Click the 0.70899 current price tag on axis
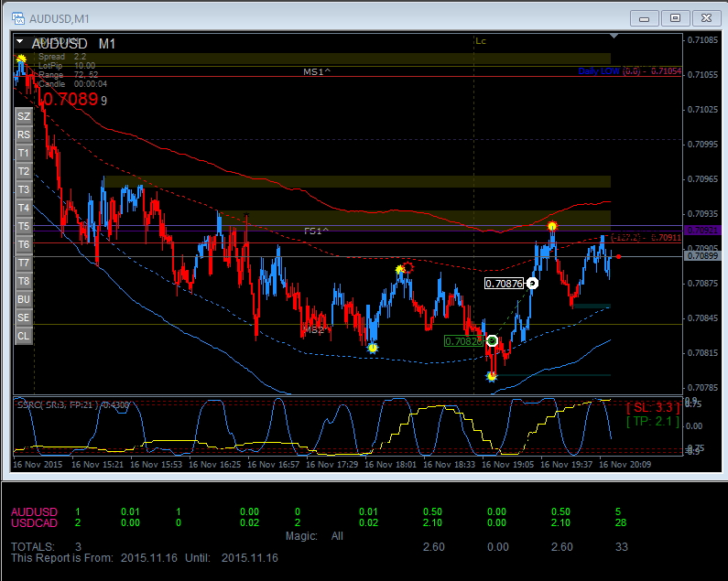Image resolution: width=728 pixels, height=581 pixels. pyautogui.click(x=703, y=256)
